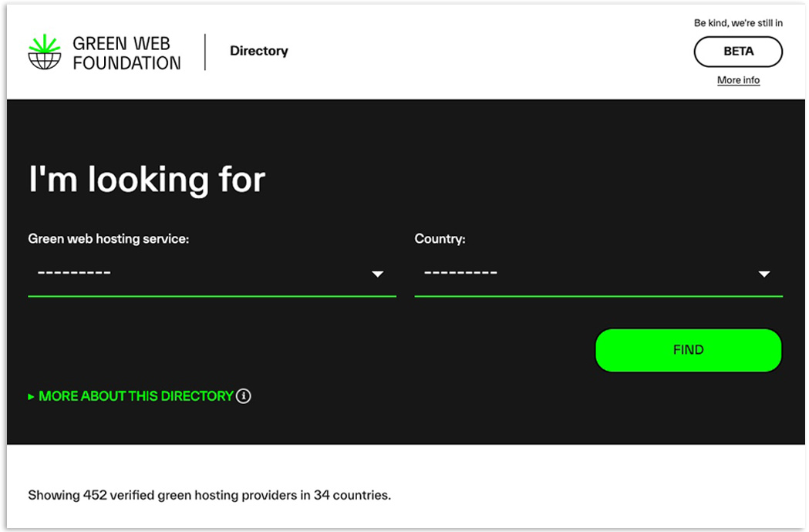Go to the Directory header link
Image resolution: width=809 pixels, height=532 pixels.
(x=259, y=51)
